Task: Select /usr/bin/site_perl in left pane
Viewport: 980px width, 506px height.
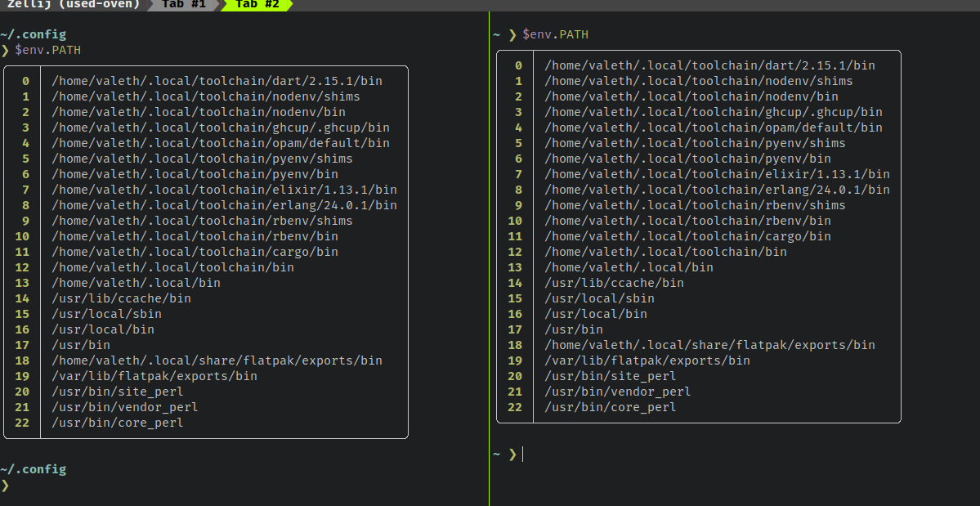Action: 118,392
